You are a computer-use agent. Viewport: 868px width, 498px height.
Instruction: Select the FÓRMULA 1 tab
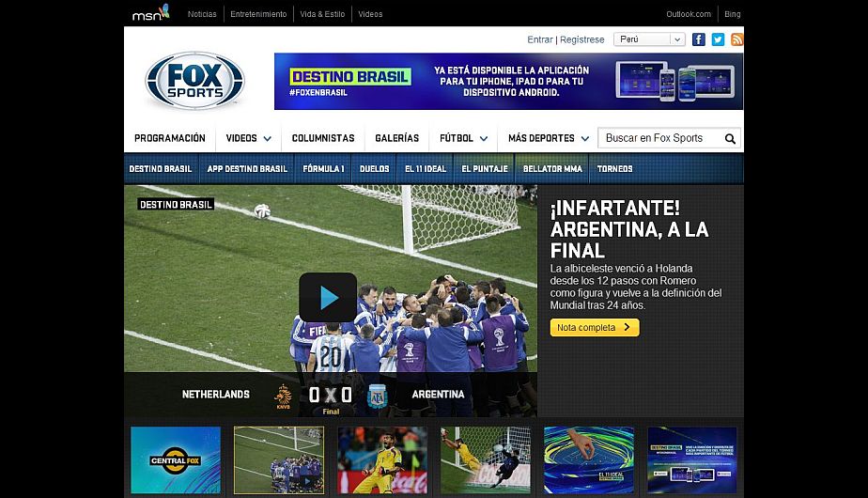(x=323, y=168)
